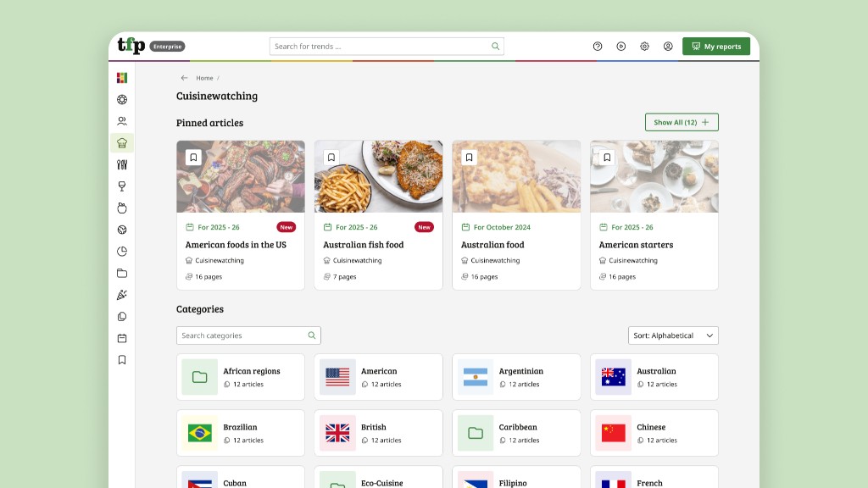
Task: Click the American foods barbecue thumbnail
Action: [241, 176]
